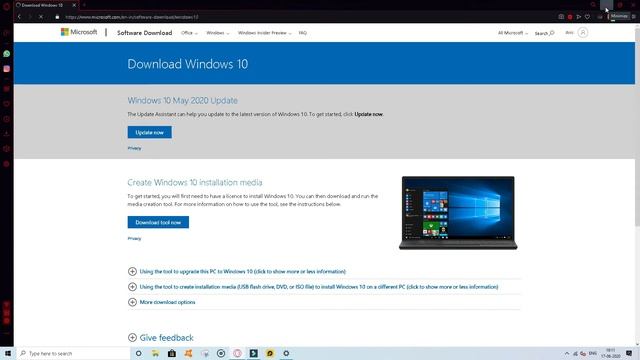The height and width of the screenshot is (360, 640).
Task: Click the send flow arrow icon
Action: point(579,17)
